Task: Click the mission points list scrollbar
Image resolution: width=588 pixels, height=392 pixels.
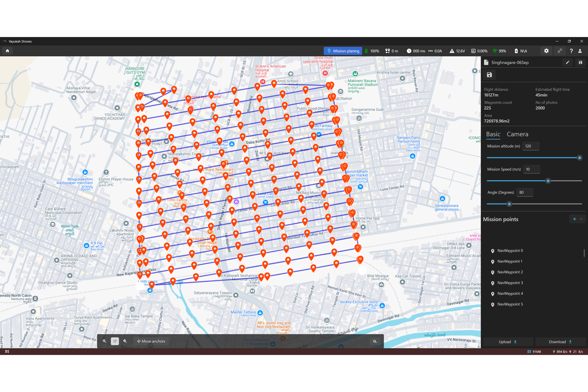Action: (584, 253)
